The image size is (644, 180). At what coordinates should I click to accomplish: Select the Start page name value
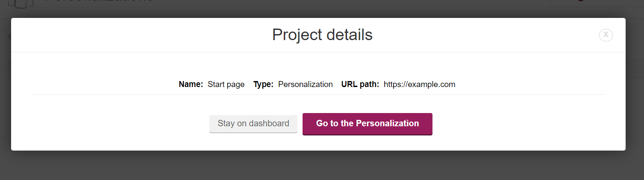(x=226, y=84)
